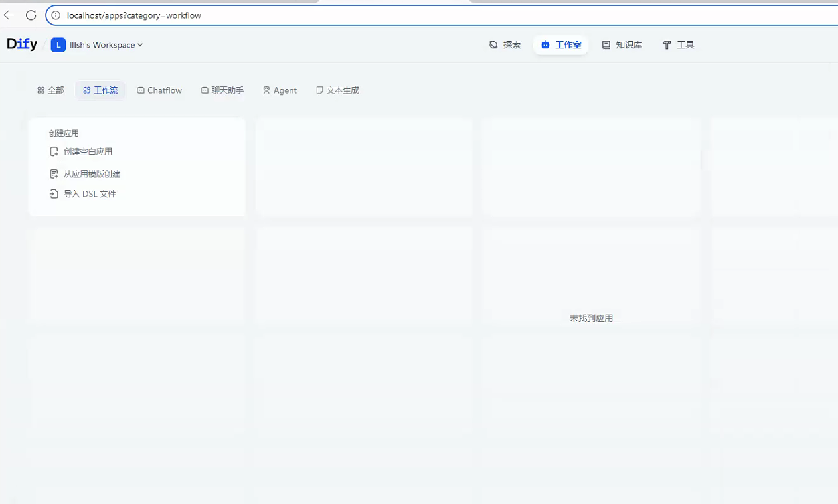
Task: Click the Dify logo
Action: 22,44
